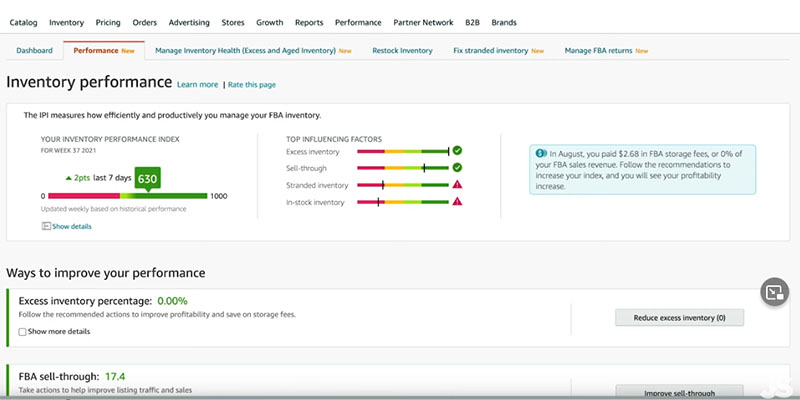Click the green 630 IPI score badge
Image resolution: width=800 pixels, height=400 pixels.
click(x=148, y=180)
